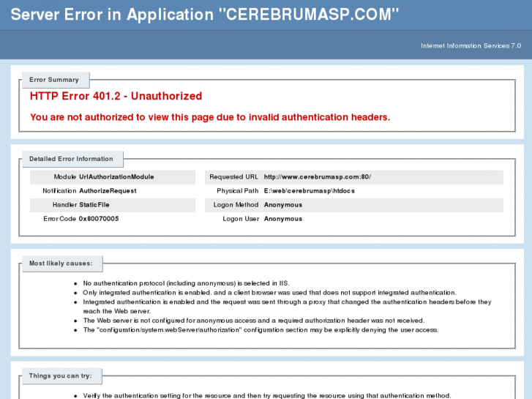Select the 'AuthorizeRequest' notification value

click(108, 191)
